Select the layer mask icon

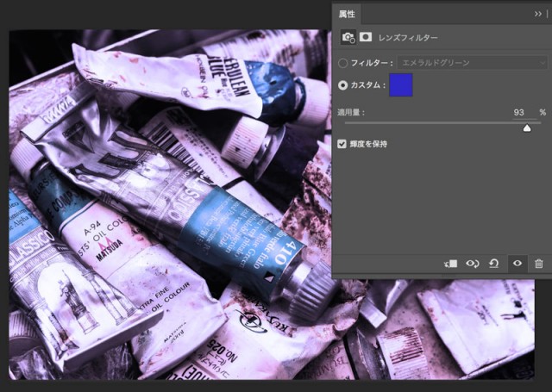[x=366, y=37]
